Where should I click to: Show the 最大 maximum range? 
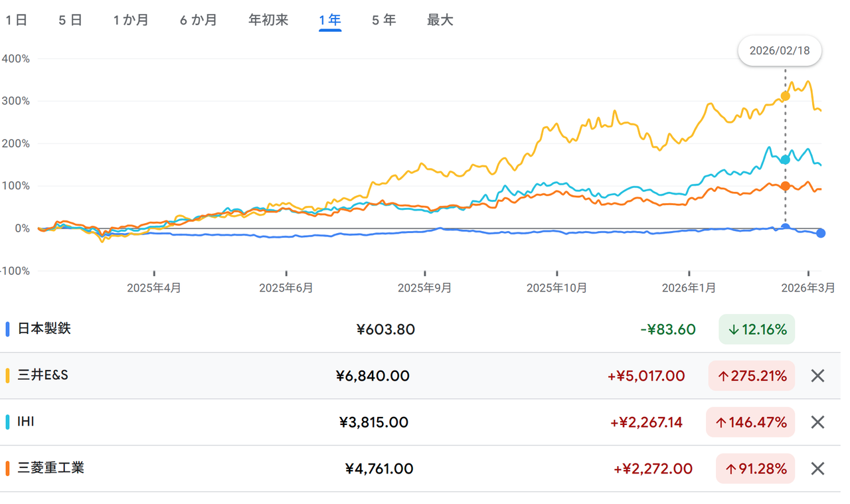click(x=440, y=20)
